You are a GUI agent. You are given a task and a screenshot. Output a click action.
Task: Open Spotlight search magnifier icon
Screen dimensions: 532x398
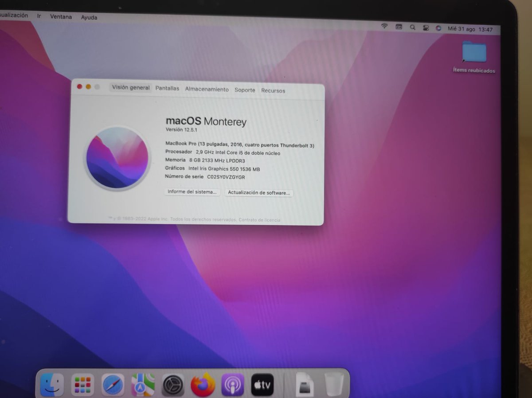tap(413, 27)
